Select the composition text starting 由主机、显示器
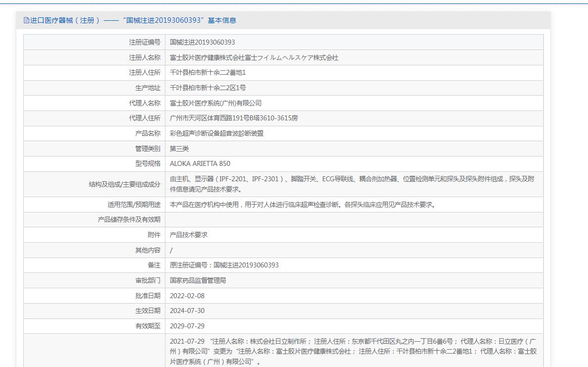588x367 pixels. pyautogui.click(x=352, y=184)
